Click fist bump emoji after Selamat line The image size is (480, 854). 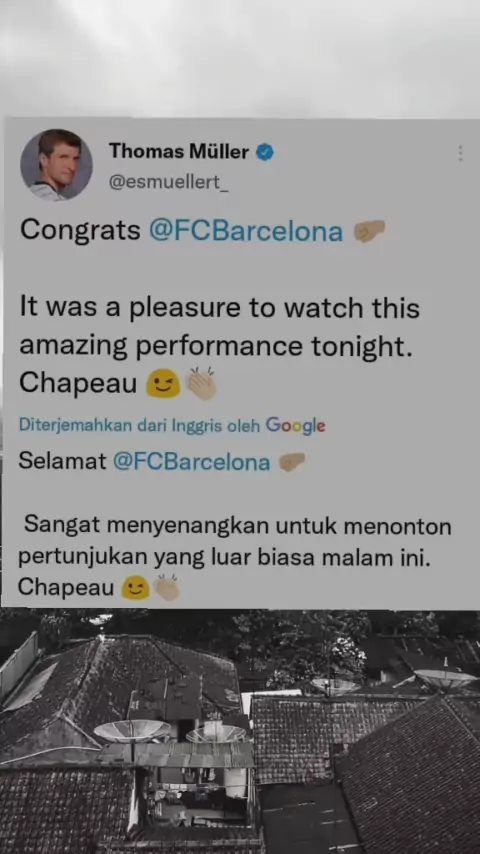coord(292,462)
